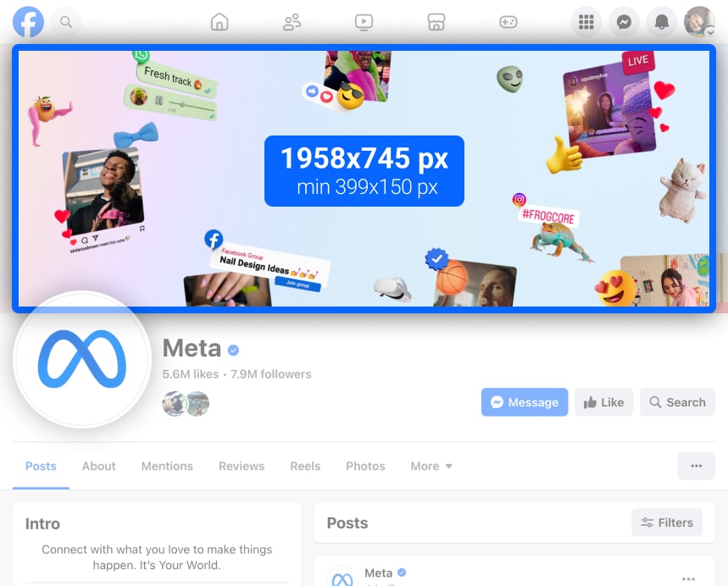Open the apps Menu grid icon
The width and height of the screenshot is (728, 586).
pos(586,22)
